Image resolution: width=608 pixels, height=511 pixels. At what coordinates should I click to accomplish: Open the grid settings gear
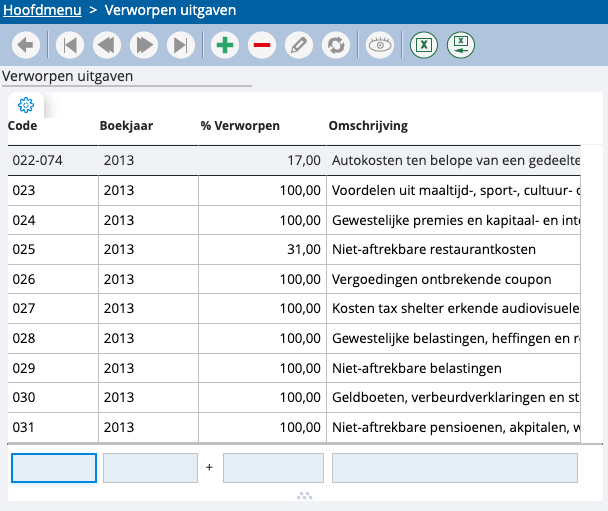click(26, 105)
